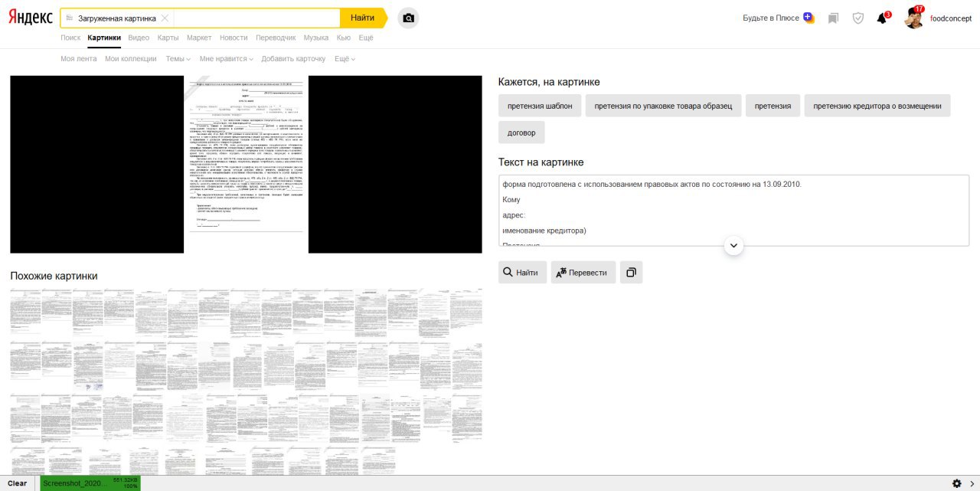Open the Screenshot_2020 download item

[x=90, y=483]
